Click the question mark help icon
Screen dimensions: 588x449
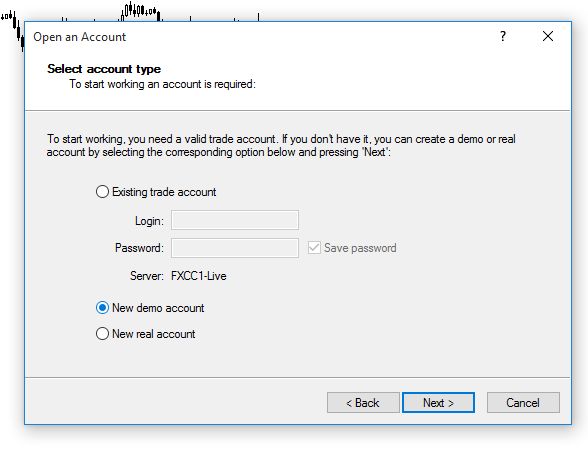point(503,36)
